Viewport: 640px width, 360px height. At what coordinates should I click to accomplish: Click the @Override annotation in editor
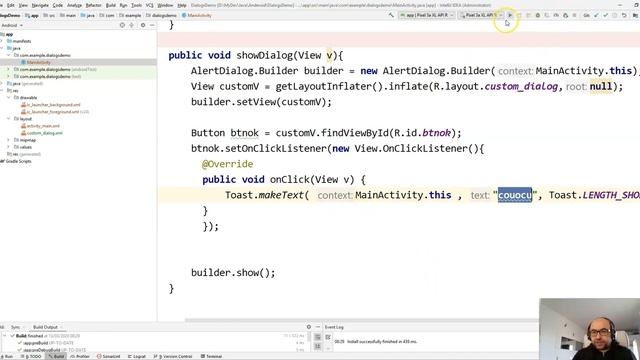coord(227,164)
